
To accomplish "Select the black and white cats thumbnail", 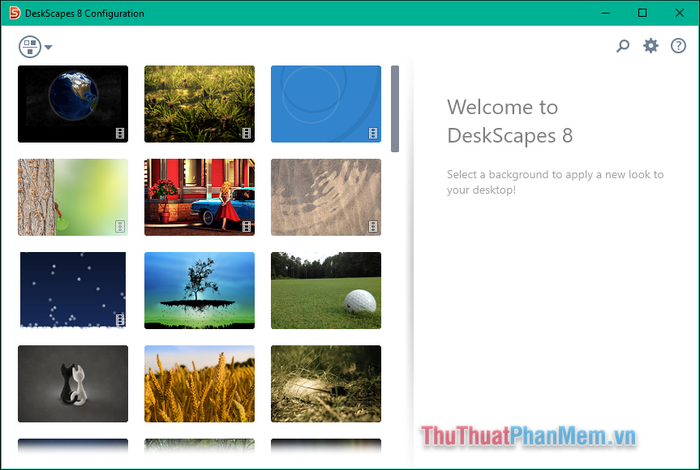I will [73, 384].
